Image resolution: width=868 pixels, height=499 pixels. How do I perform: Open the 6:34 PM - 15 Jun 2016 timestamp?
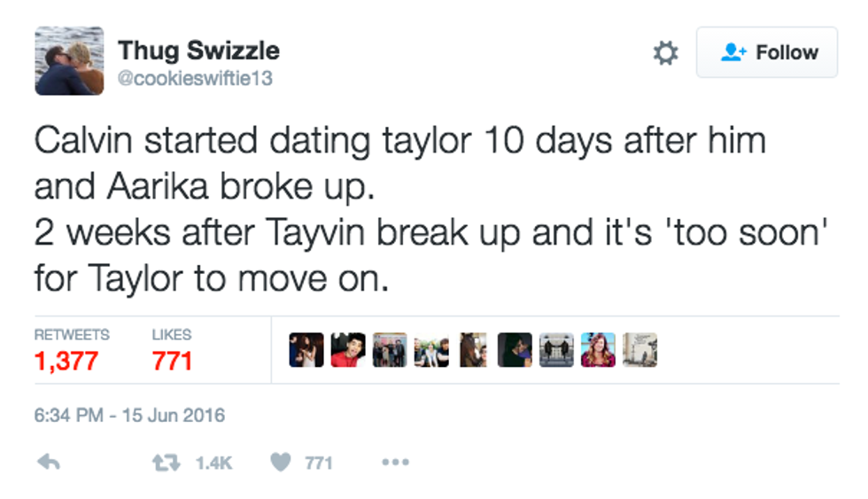tap(129, 414)
